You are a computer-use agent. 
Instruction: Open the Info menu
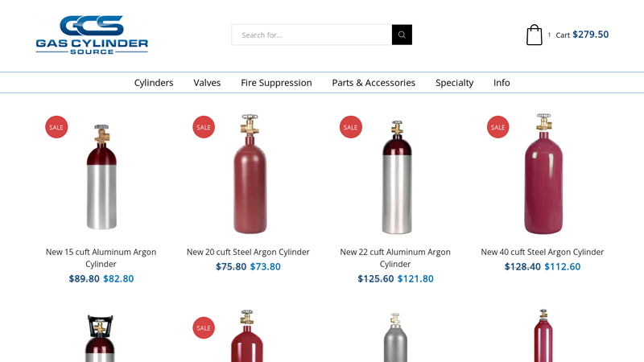tap(502, 83)
